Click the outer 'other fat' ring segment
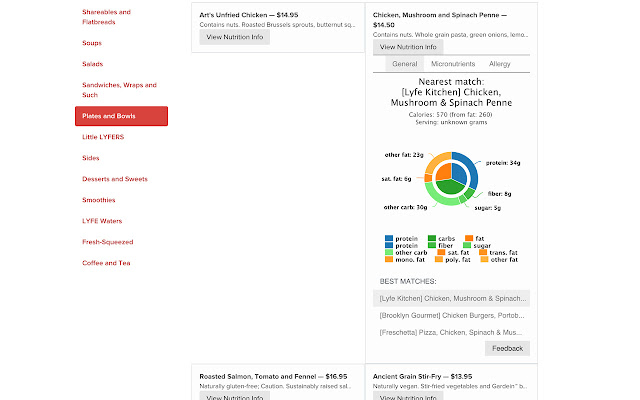This screenshot has height=400, width=640. pos(433,161)
